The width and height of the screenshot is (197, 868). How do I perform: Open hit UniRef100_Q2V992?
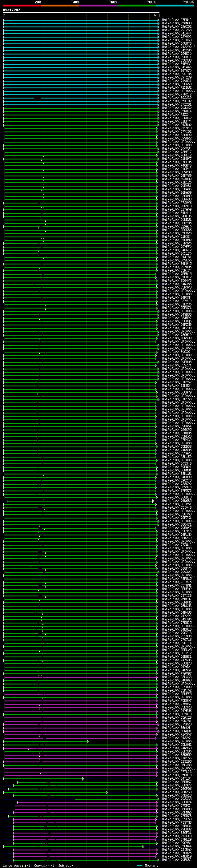coord(176,37)
